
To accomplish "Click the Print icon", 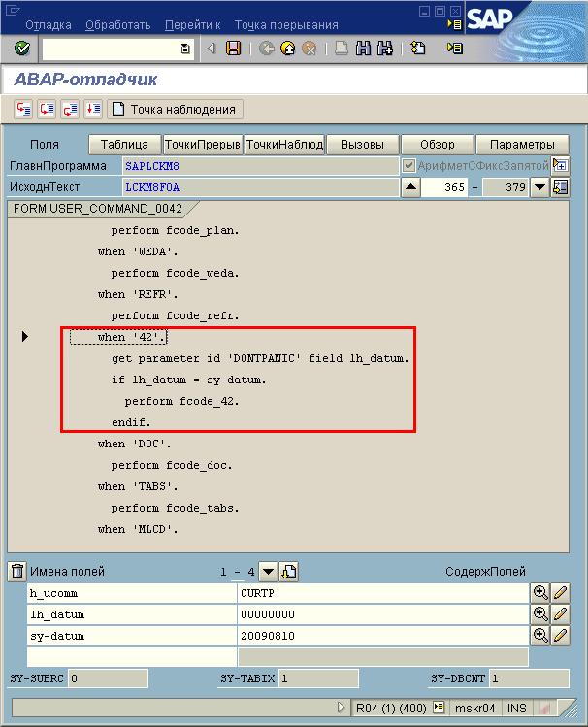I will [x=342, y=49].
